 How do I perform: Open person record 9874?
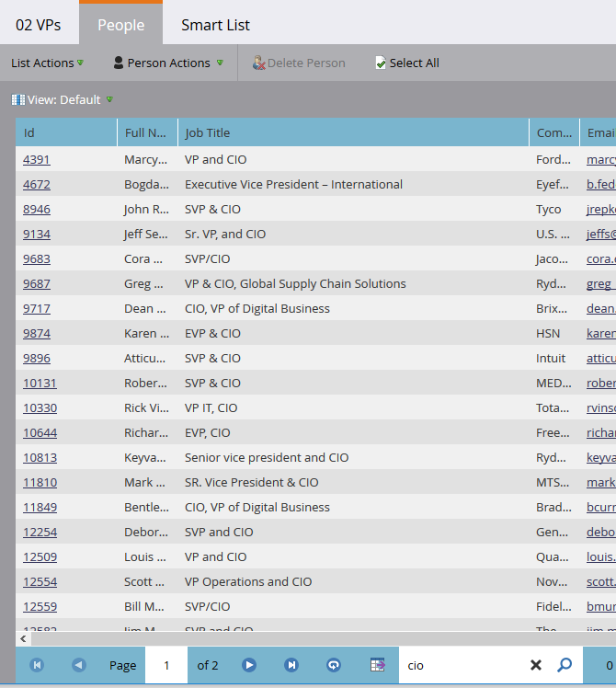point(37,334)
